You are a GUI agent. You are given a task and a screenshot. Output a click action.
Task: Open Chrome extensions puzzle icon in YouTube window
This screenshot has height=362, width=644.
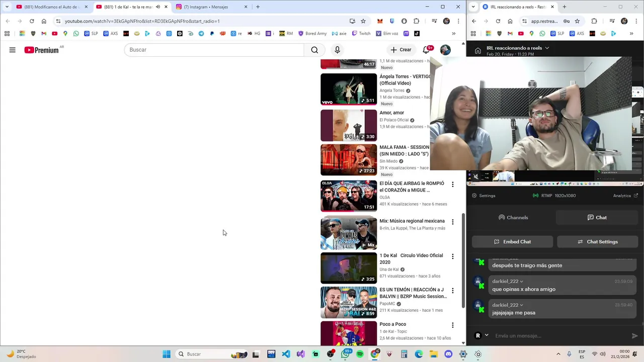pos(416,21)
